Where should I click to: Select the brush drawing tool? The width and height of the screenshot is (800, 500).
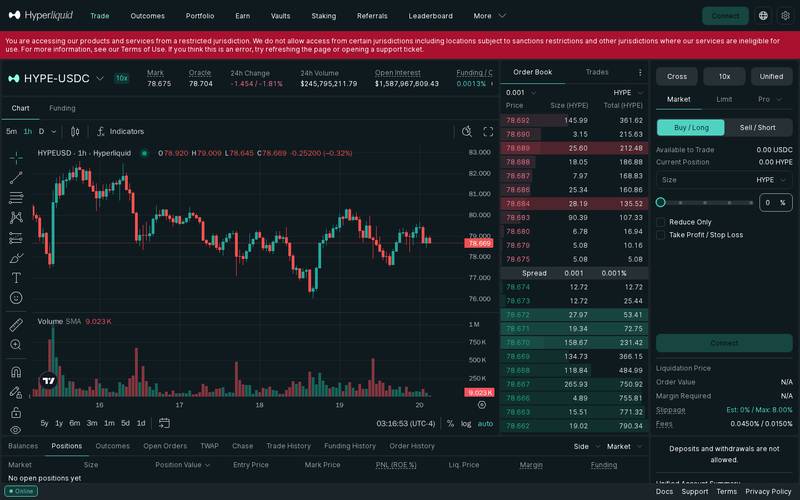pos(16,258)
